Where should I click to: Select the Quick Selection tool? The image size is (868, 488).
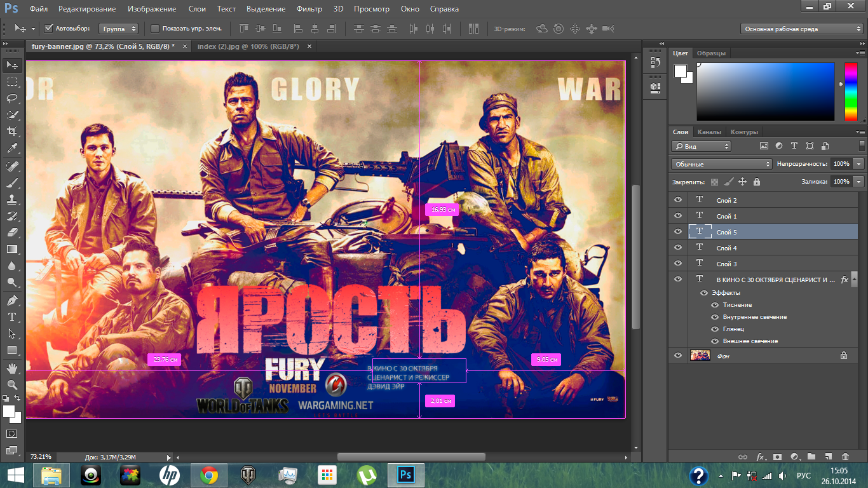[12, 115]
